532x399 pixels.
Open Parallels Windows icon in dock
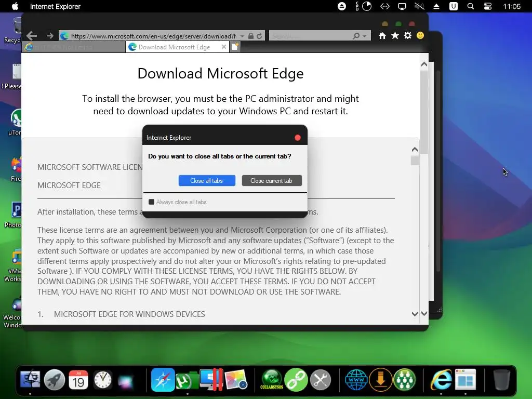pyautogui.click(x=211, y=379)
